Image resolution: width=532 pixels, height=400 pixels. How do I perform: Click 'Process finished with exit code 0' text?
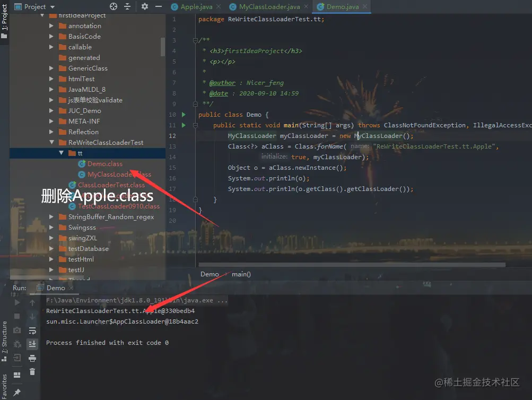coord(107,343)
